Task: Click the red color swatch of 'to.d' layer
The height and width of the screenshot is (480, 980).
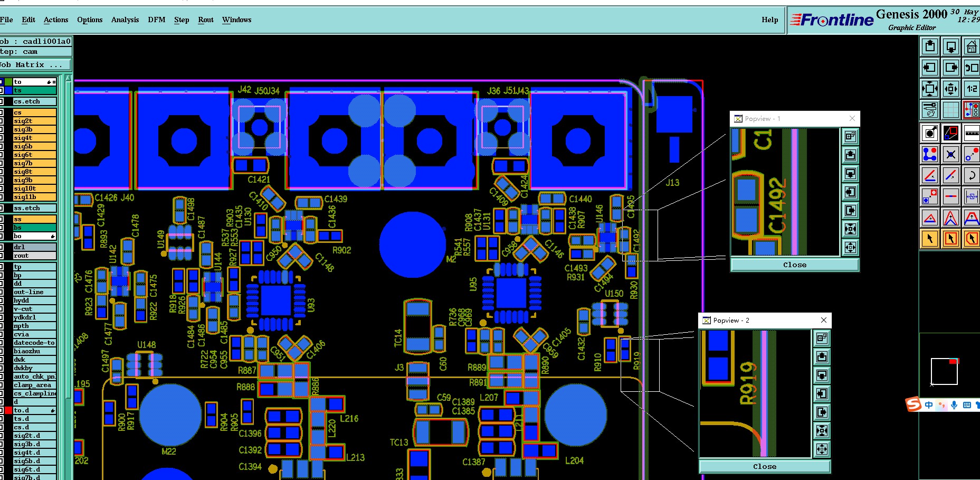Action: (8, 410)
